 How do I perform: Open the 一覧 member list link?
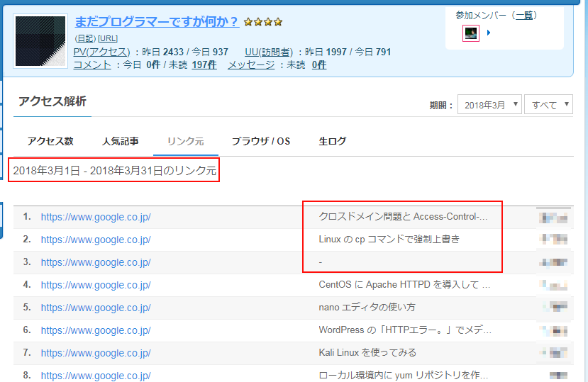(x=524, y=16)
